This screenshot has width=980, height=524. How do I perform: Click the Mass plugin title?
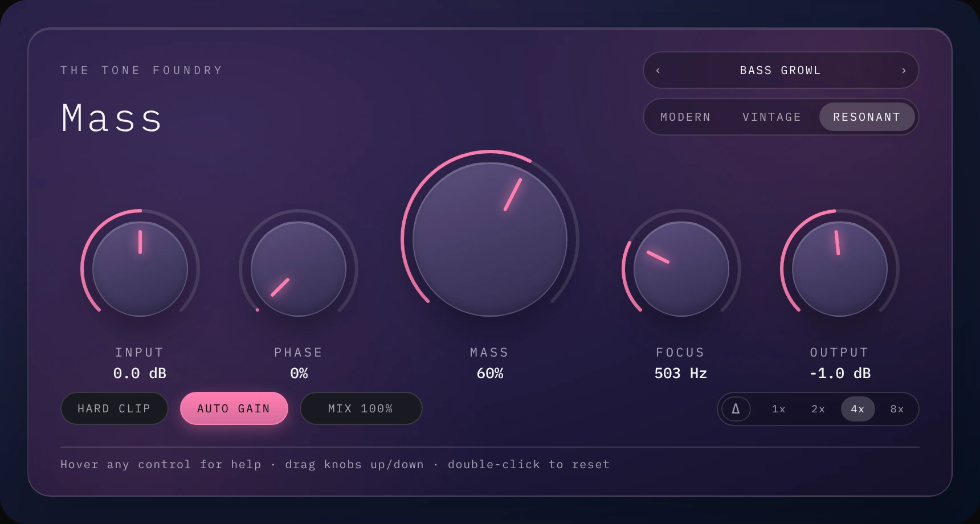pyautogui.click(x=112, y=118)
